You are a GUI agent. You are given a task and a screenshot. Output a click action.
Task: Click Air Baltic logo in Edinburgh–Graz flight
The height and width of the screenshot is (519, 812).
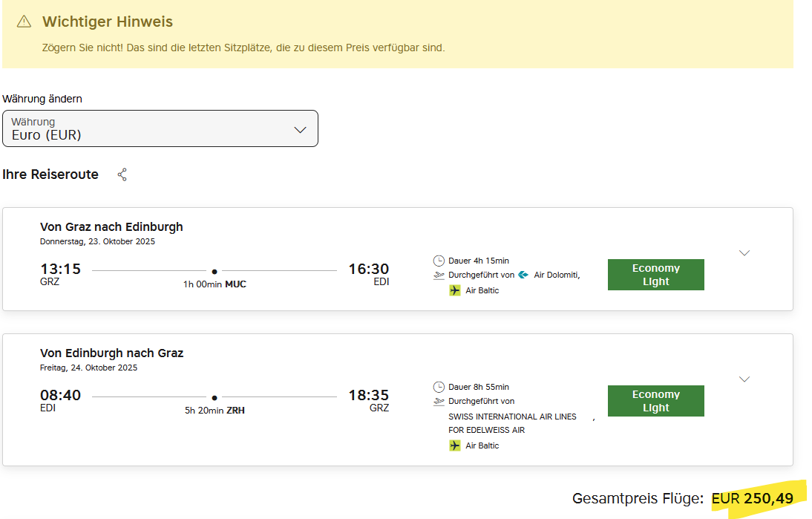[455, 445]
